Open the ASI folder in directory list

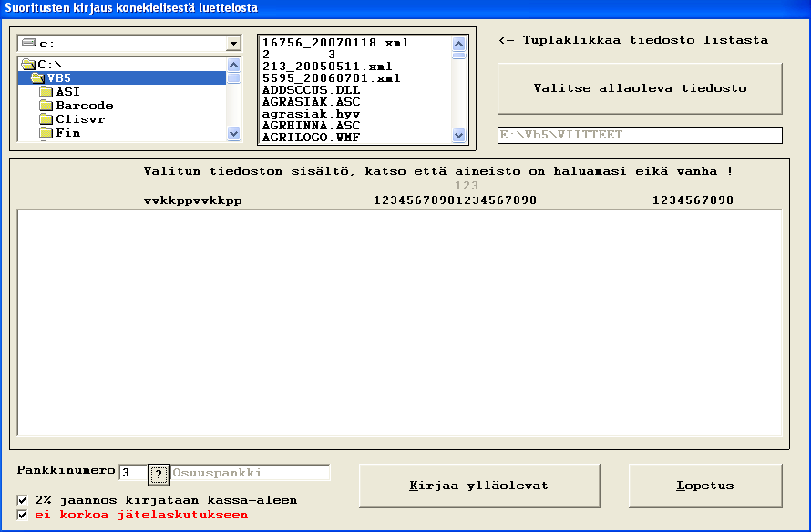[x=67, y=92]
